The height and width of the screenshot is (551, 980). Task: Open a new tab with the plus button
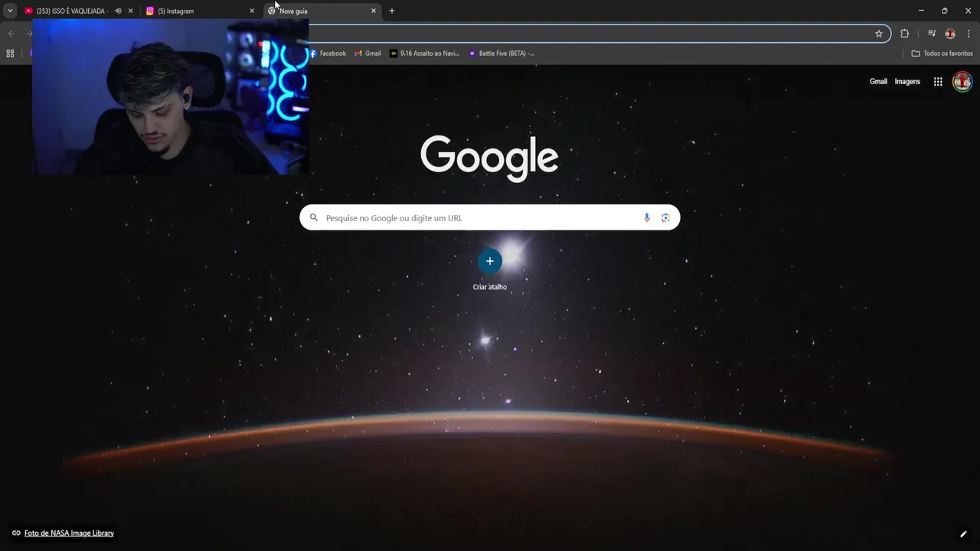tap(392, 11)
